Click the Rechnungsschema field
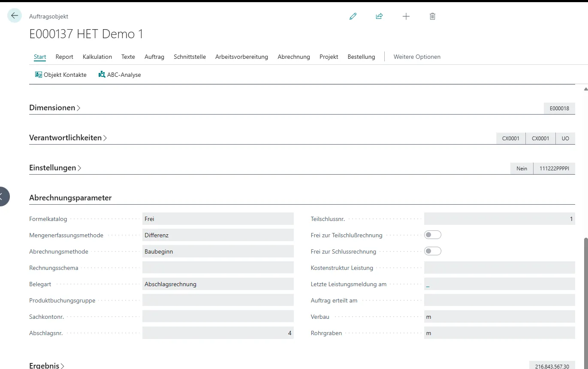The width and height of the screenshot is (588, 369). 218,268
